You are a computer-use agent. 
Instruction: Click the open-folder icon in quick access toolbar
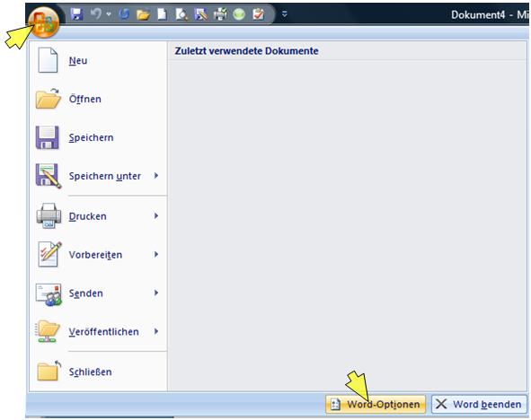pyautogui.click(x=143, y=14)
